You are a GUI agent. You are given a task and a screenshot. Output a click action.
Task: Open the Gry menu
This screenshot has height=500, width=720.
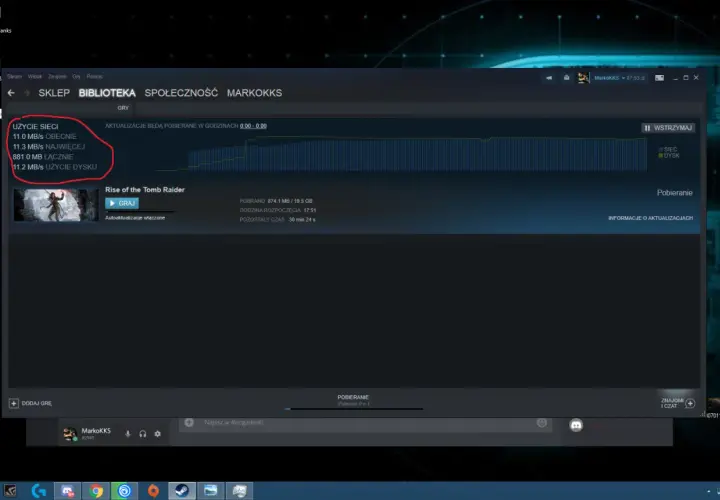76,77
